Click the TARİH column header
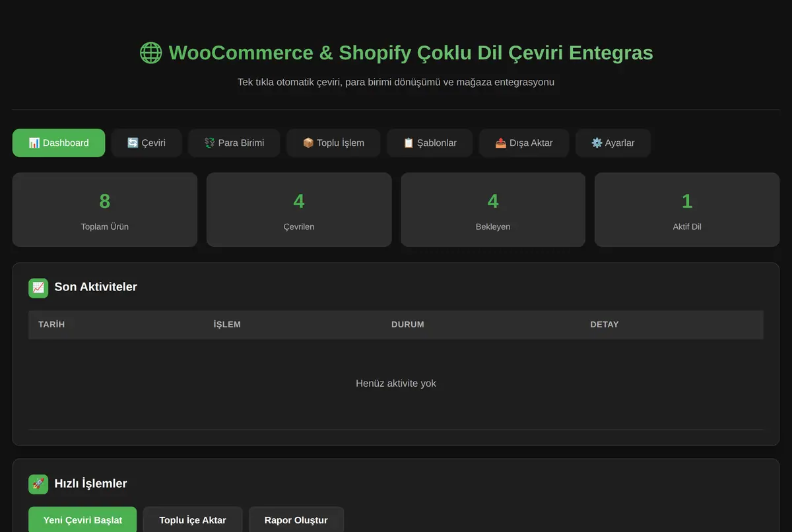792x532 pixels. tap(51, 325)
